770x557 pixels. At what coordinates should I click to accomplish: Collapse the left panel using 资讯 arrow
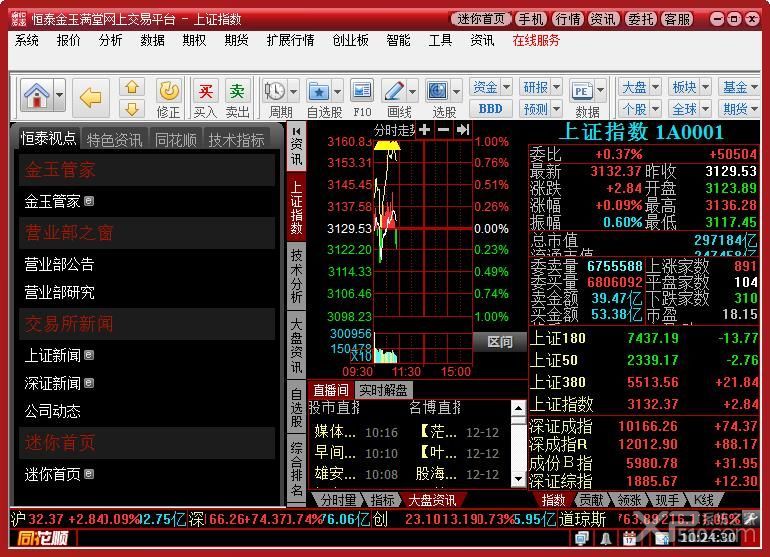click(296, 132)
